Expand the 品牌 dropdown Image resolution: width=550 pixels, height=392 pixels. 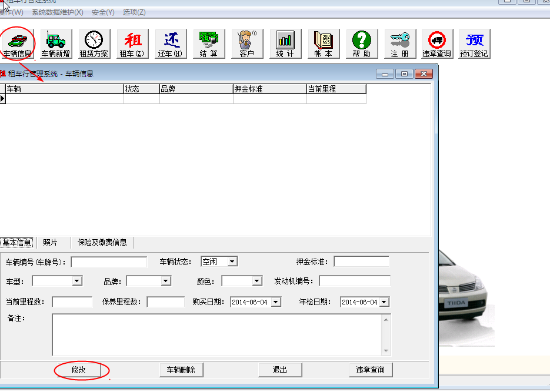166,281
